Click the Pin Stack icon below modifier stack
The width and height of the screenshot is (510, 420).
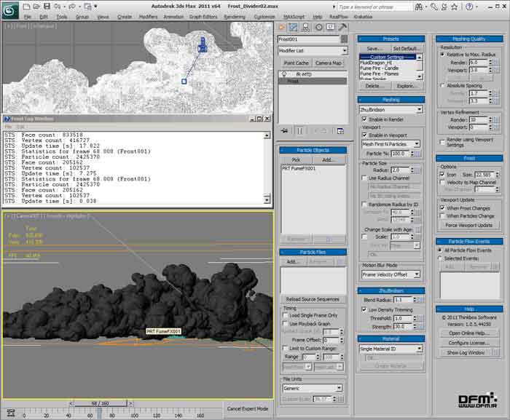(284, 131)
